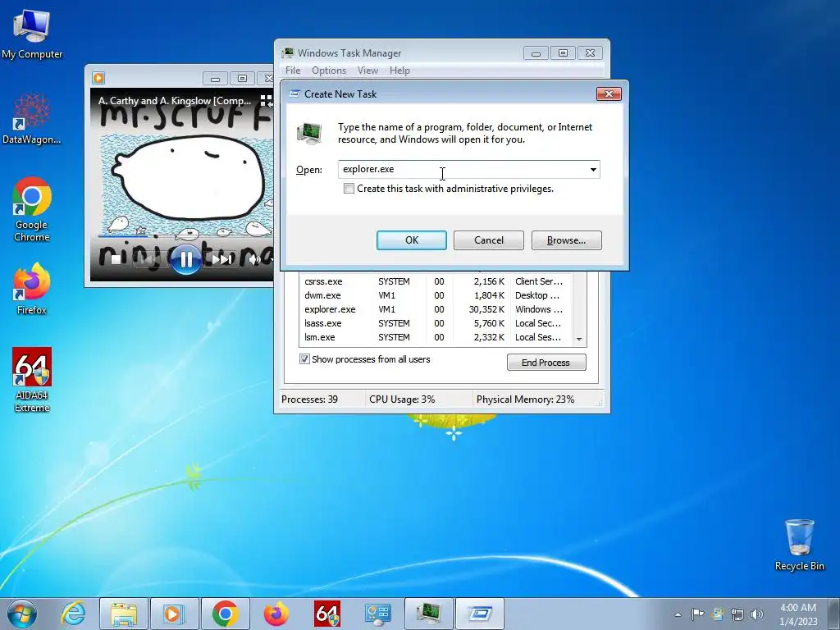Click Media Player's title bar icon
Image resolution: width=840 pixels, height=630 pixels.
(x=98, y=78)
